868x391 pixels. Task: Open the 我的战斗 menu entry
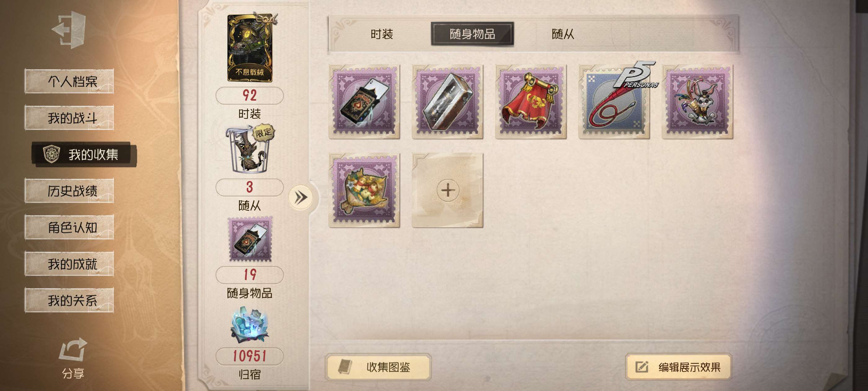click(x=69, y=118)
